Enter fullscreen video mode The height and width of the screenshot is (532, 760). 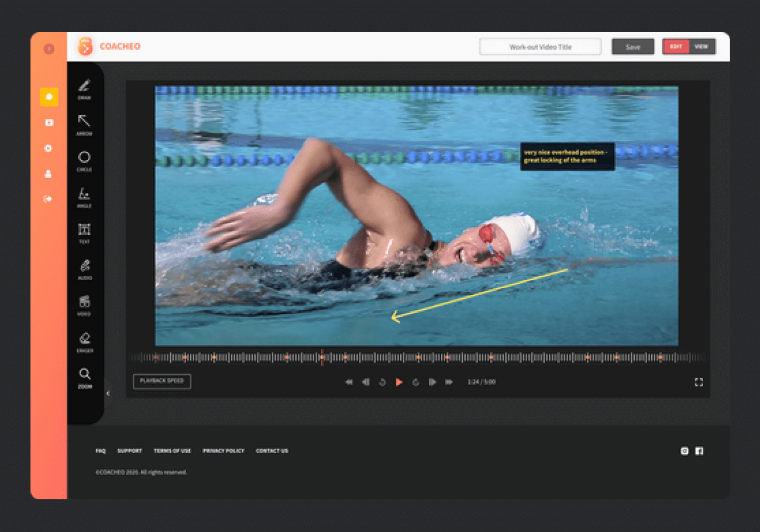[699, 382]
